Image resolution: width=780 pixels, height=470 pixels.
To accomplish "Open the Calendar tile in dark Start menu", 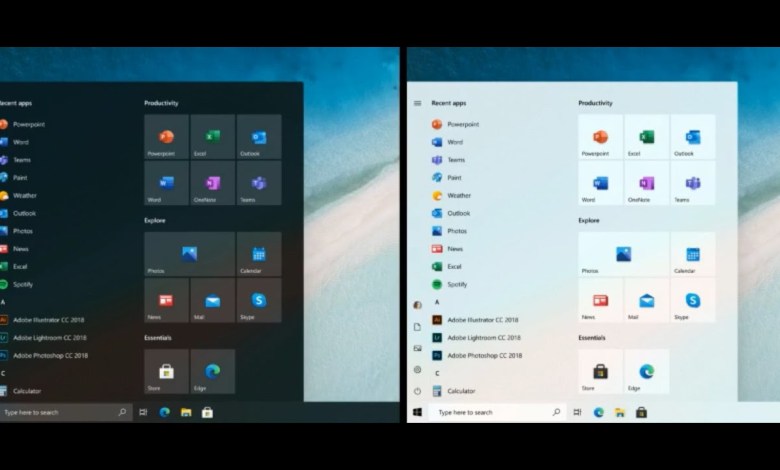I will 259,254.
